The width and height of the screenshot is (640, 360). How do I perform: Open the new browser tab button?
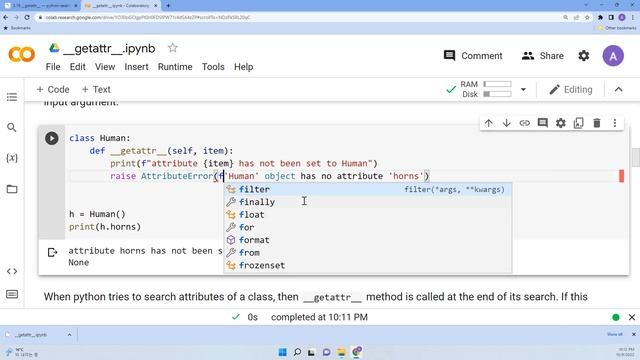168,6
